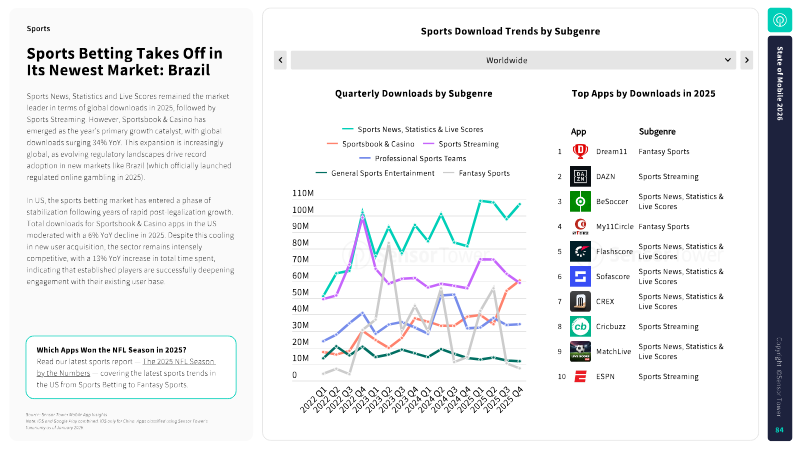Click the Dream11 app icon
Screen dimensions: 800x450
point(580,151)
